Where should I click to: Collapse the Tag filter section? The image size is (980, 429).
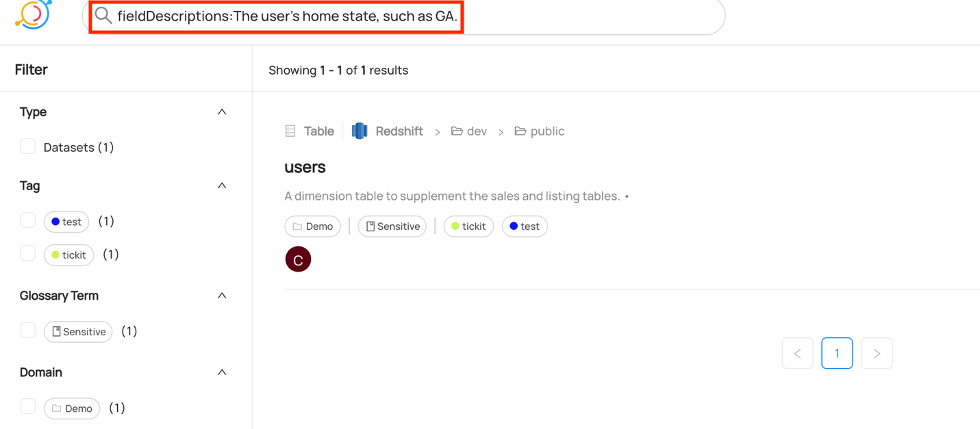point(222,185)
